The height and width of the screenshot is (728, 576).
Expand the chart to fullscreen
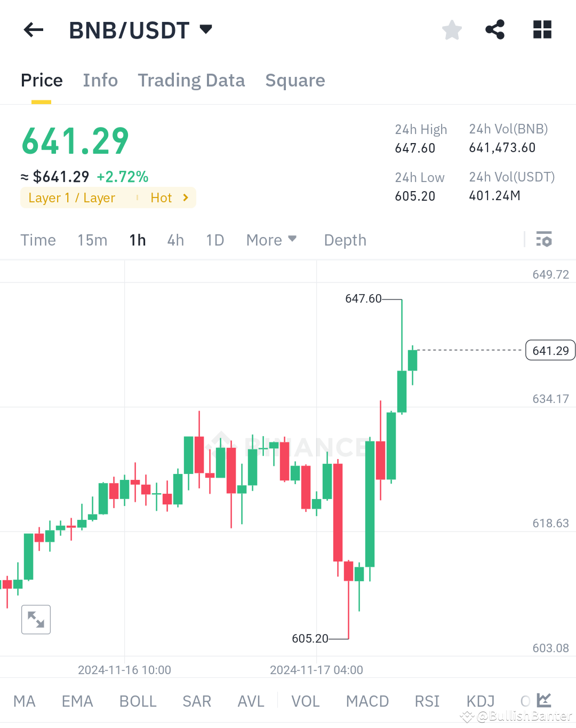pos(35,619)
